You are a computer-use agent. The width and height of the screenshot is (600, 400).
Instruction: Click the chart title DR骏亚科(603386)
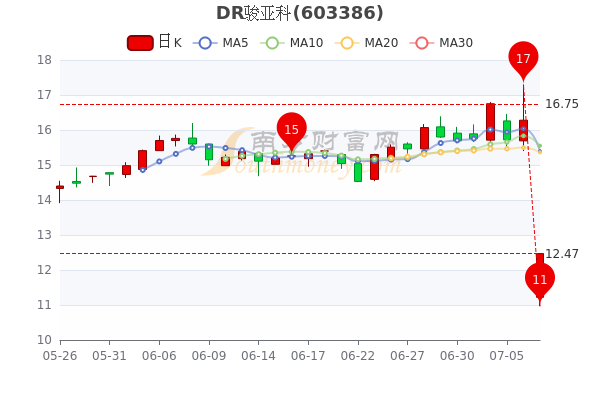[300, 13]
